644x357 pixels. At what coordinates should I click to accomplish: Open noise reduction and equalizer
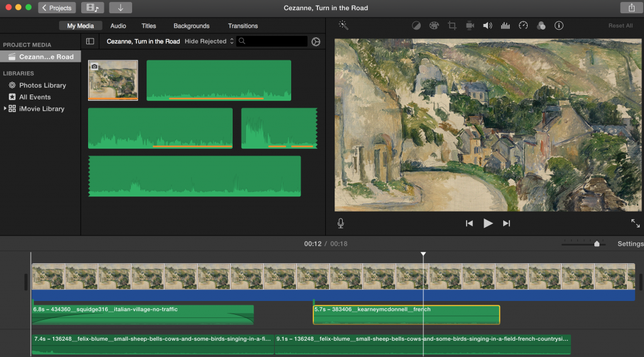505,25
